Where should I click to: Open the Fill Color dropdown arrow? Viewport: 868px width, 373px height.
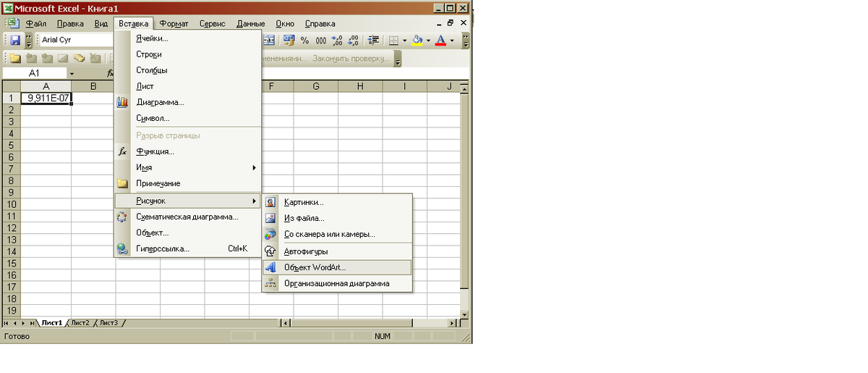tap(428, 41)
